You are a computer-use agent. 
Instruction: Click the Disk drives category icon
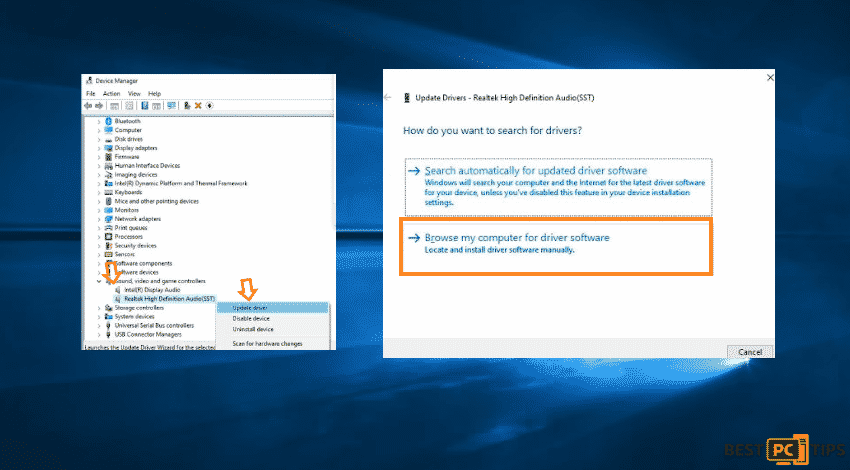click(108, 139)
